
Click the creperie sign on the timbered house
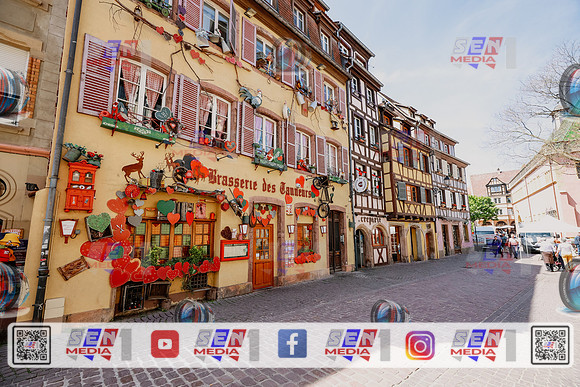pos(370,219)
